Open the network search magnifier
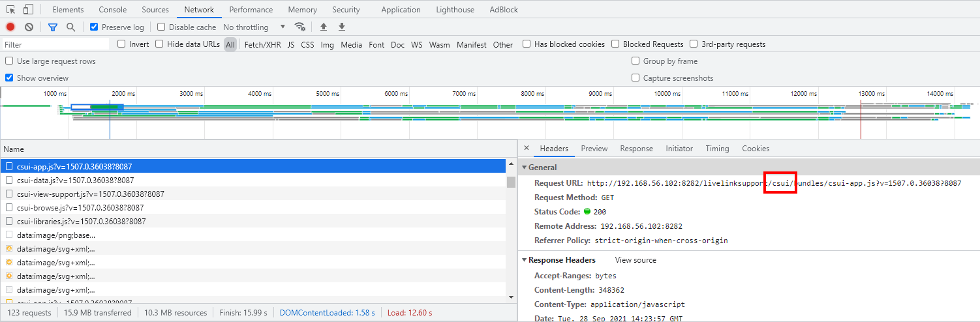This screenshot has height=322, width=980. click(70, 27)
